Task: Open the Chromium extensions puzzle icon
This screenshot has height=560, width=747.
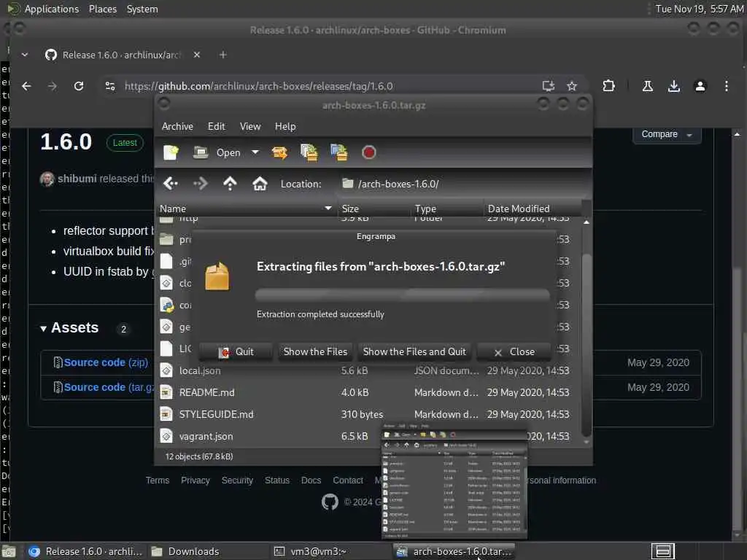Action: pos(608,86)
